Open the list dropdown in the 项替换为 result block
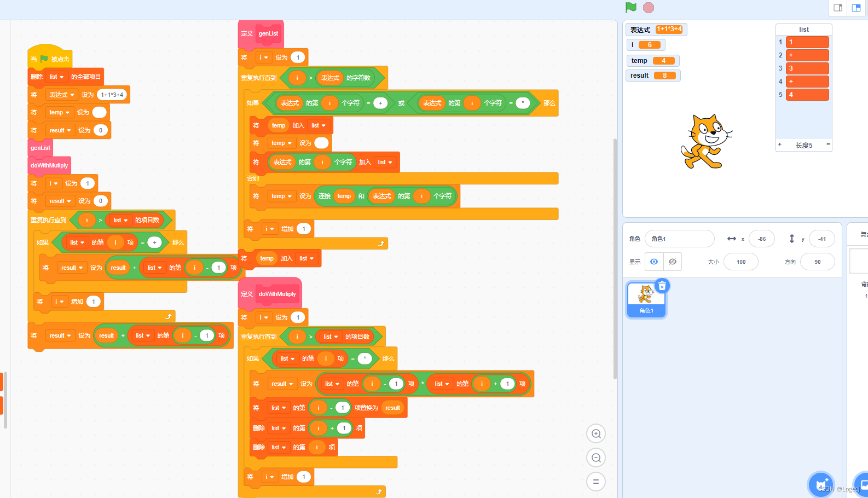Image resolution: width=868 pixels, height=498 pixels. [279, 408]
